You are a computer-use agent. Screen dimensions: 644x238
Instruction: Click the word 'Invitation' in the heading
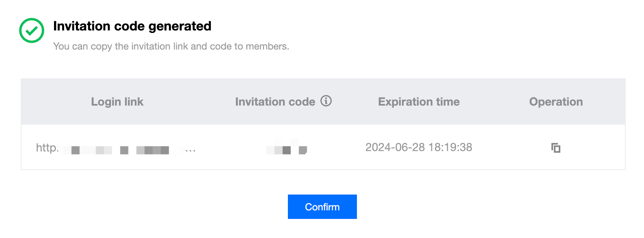[82, 26]
